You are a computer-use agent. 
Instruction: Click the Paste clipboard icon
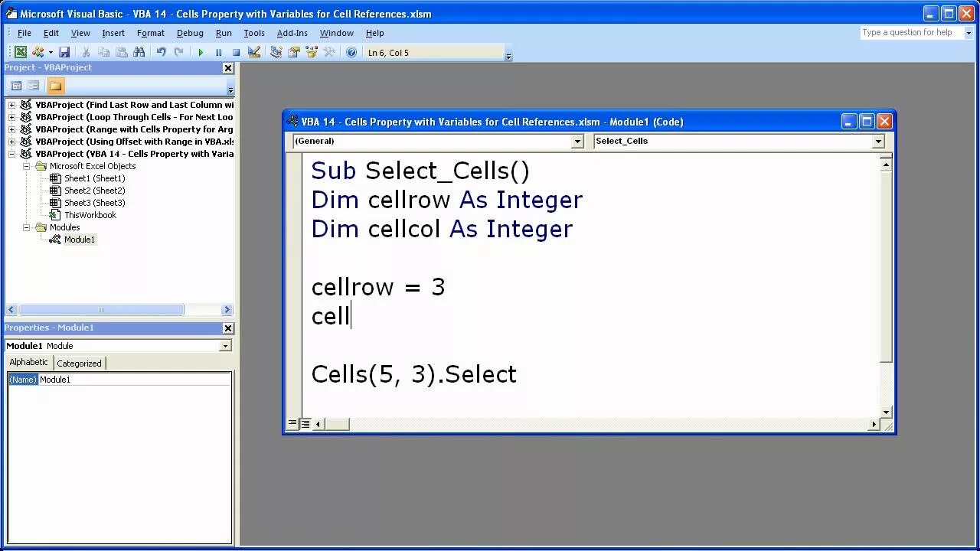121,52
